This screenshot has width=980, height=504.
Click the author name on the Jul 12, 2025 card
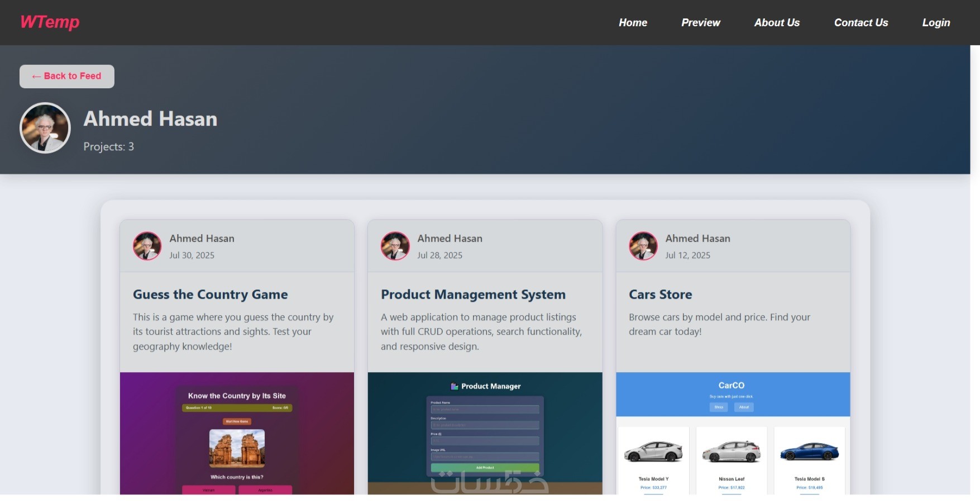point(697,238)
